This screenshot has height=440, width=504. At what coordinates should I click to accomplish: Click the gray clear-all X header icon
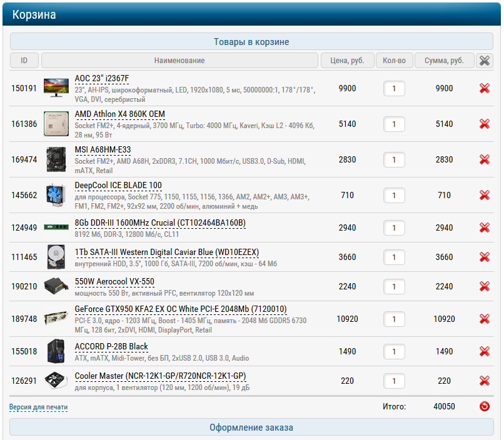click(485, 61)
